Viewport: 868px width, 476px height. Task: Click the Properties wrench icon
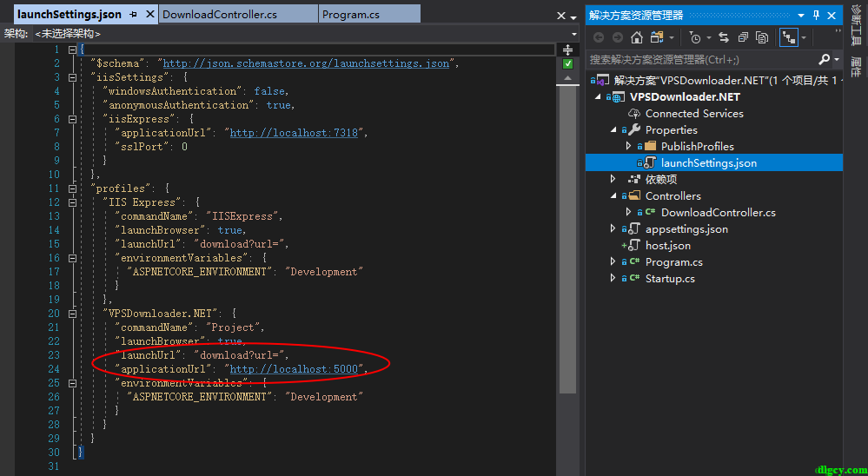[634, 130]
